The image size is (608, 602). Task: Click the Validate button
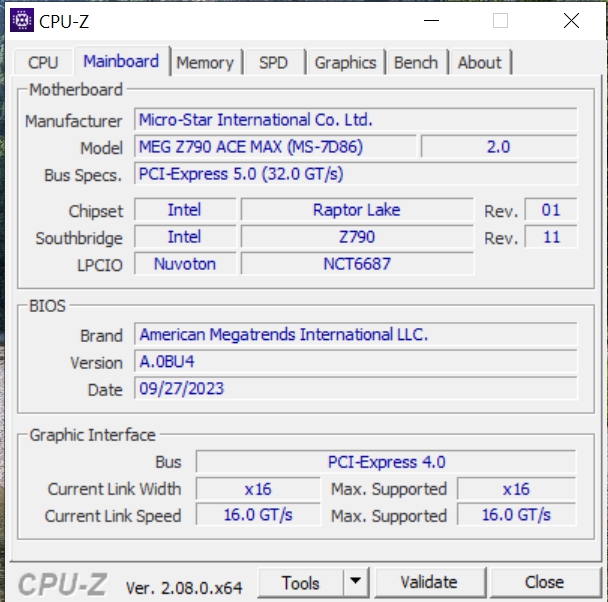pos(430,582)
